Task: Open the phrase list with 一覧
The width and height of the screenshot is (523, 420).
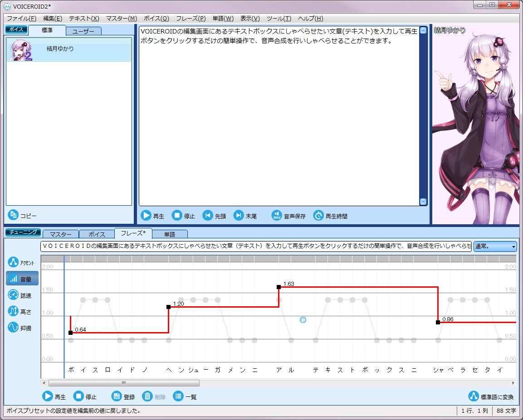Action: coord(185,396)
